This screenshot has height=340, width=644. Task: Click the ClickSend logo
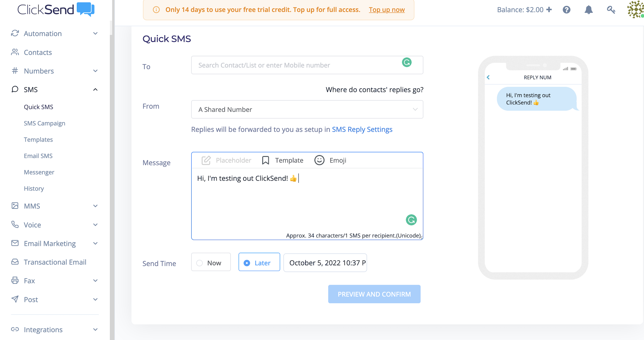[x=56, y=9]
